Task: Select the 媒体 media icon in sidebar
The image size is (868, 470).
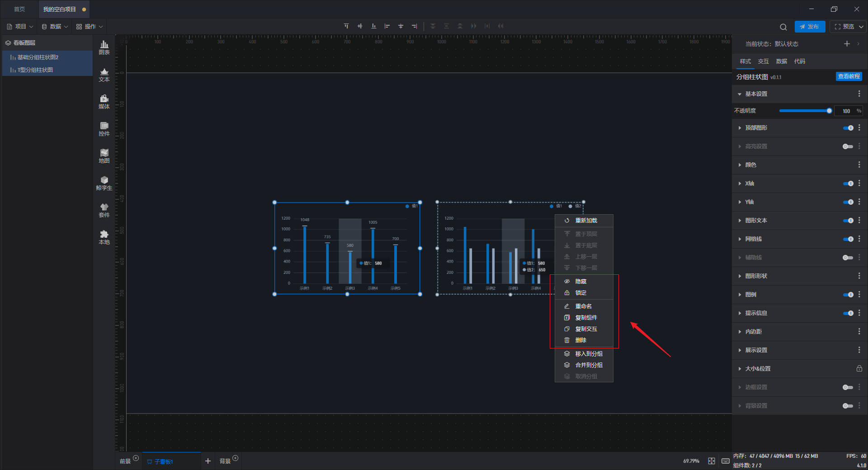Action: (104, 101)
